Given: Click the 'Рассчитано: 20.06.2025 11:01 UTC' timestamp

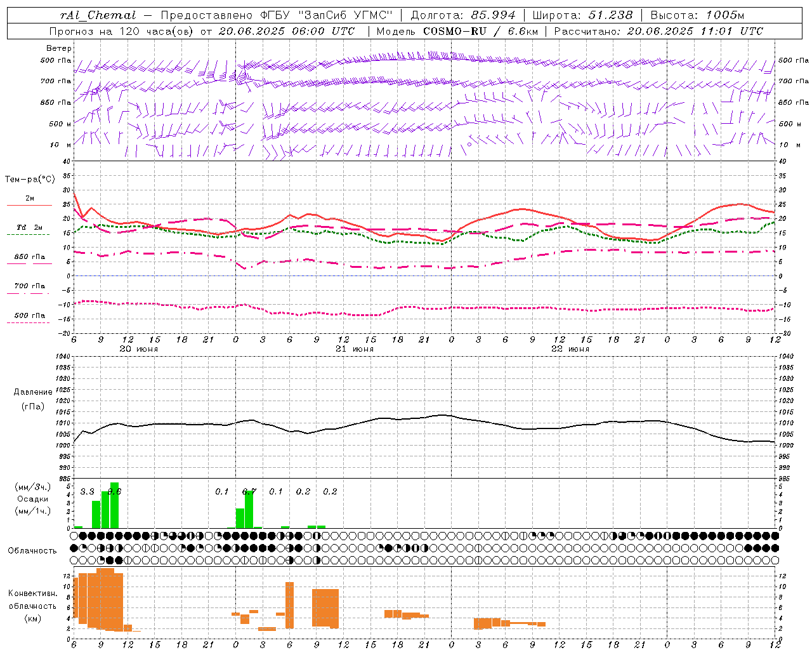Looking at the screenshot, I should tap(658, 31).
